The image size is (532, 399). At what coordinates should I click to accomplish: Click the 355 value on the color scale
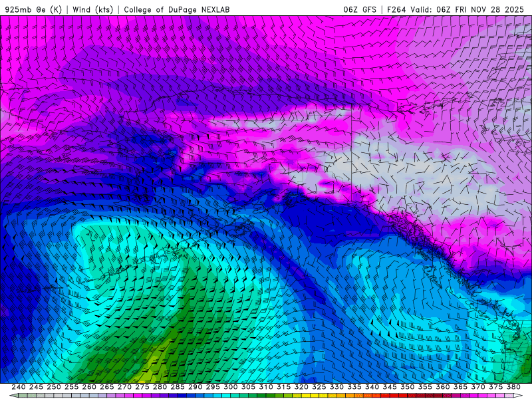pyautogui.click(x=425, y=387)
